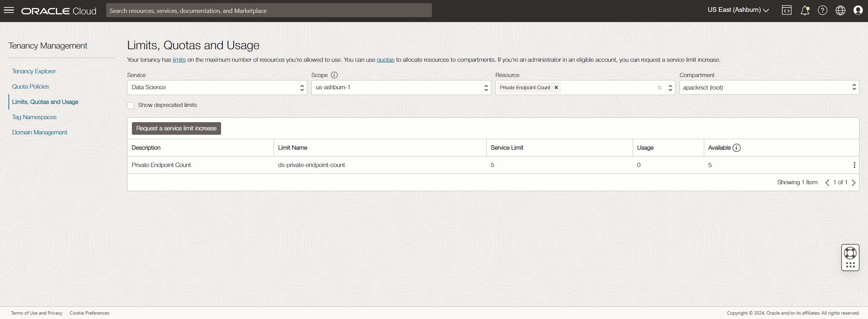Click the Oracle Cloud logo

[59, 11]
